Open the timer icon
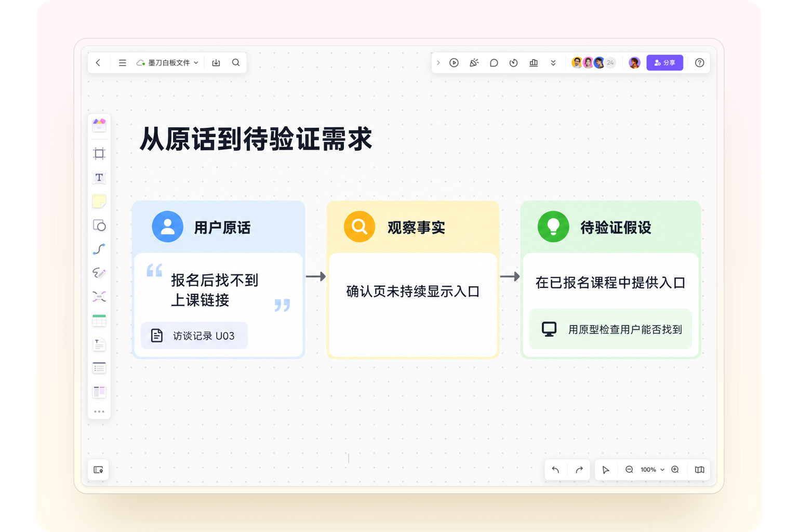The width and height of the screenshot is (798, 532). 513,63
